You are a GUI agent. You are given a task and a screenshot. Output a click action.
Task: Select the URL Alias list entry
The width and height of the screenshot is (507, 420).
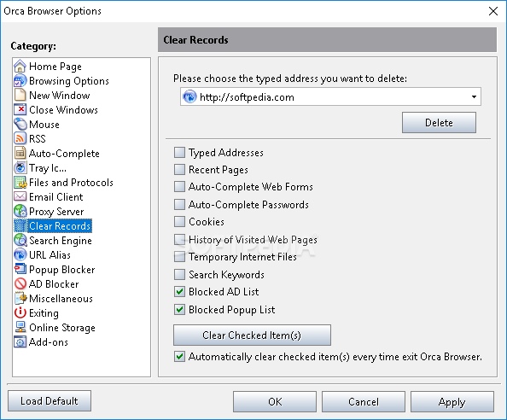pos(50,254)
